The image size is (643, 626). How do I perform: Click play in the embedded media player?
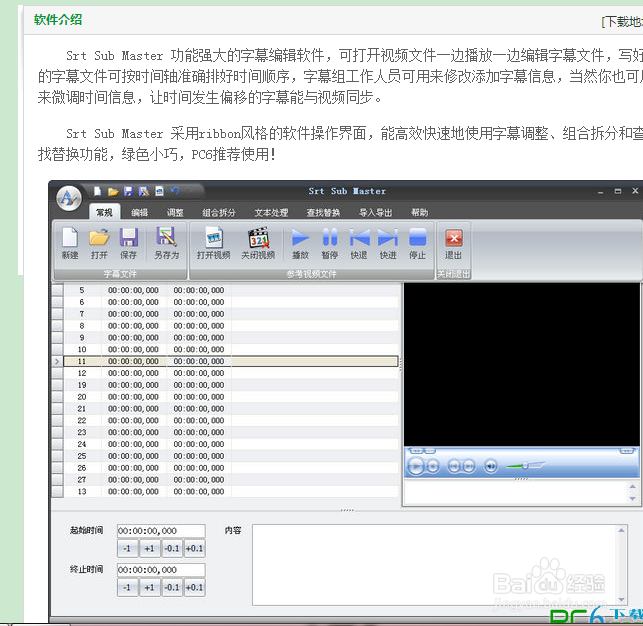tap(416, 466)
